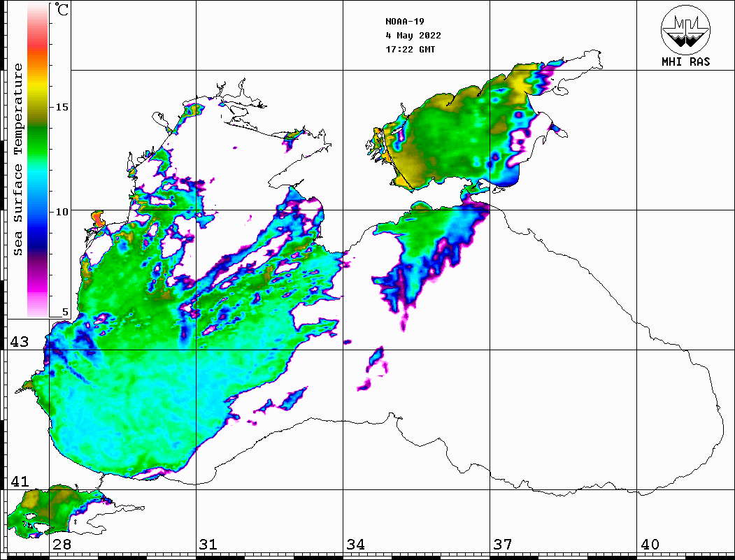Click the 'MHI RAS' text label
Viewport: 735px width, 560px height.
tap(686, 62)
